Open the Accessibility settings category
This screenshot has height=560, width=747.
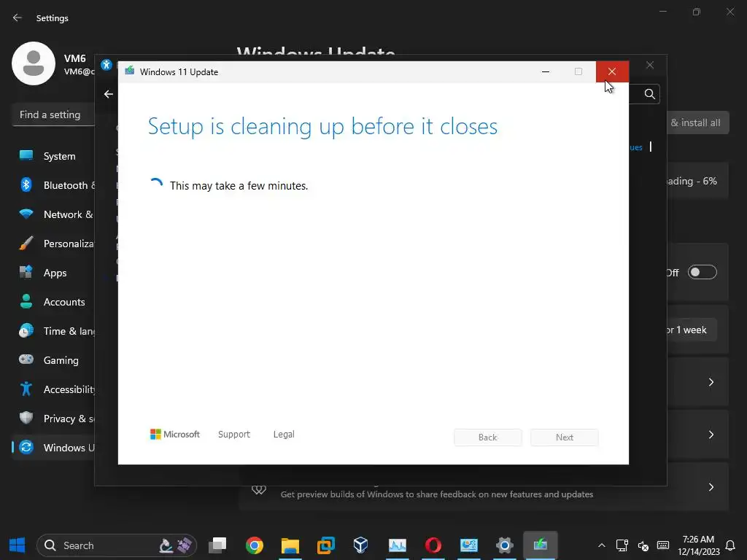[x=53, y=389]
